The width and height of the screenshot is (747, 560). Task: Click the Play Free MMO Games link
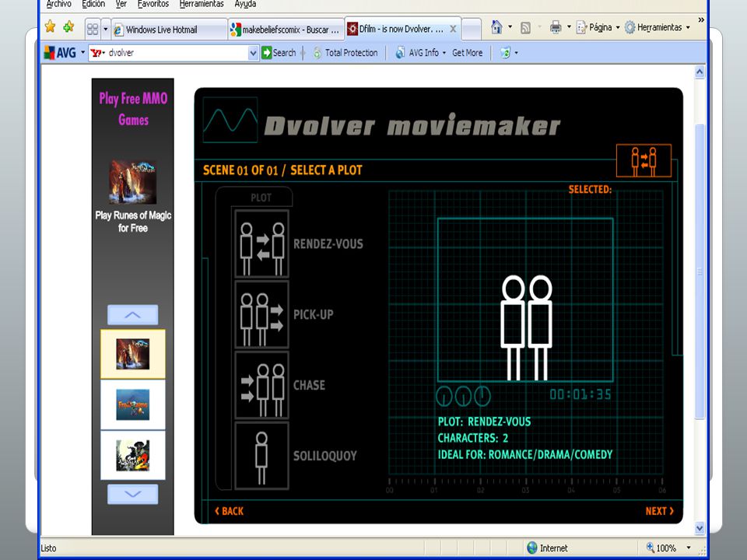click(x=133, y=109)
